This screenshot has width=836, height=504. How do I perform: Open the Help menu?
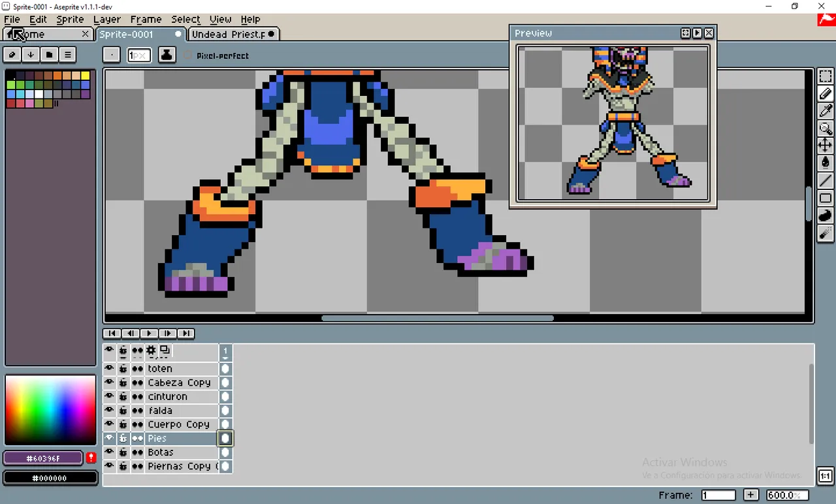point(250,20)
